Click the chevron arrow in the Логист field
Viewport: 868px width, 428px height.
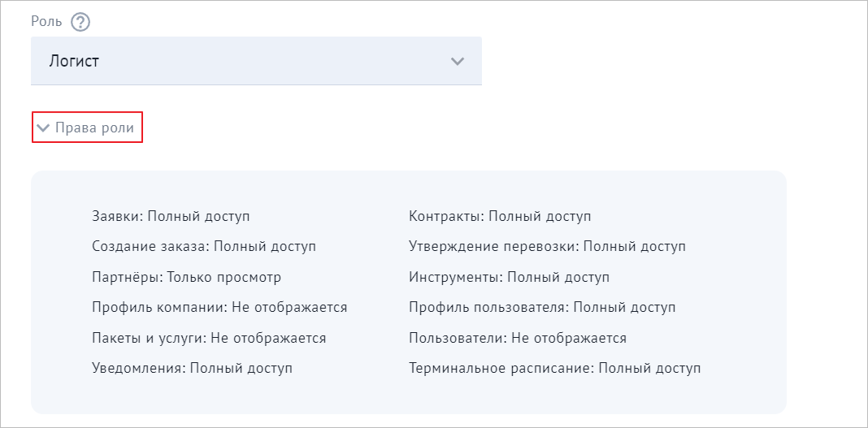point(458,61)
